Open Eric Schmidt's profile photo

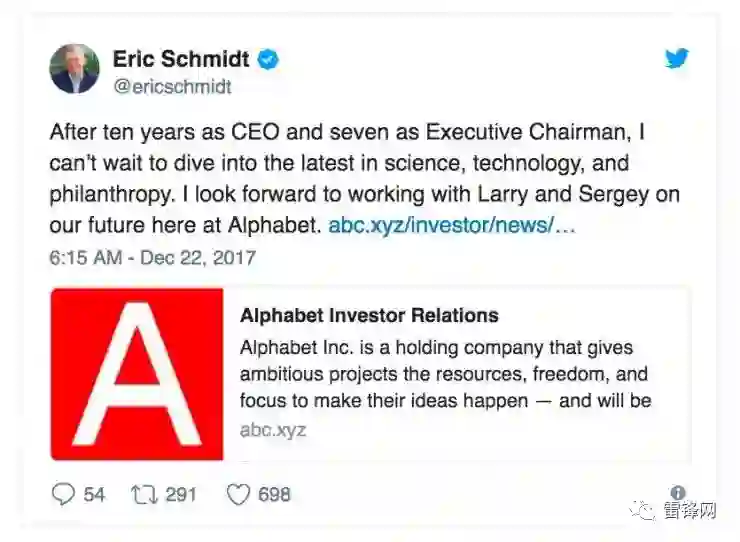[x=75, y=69]
